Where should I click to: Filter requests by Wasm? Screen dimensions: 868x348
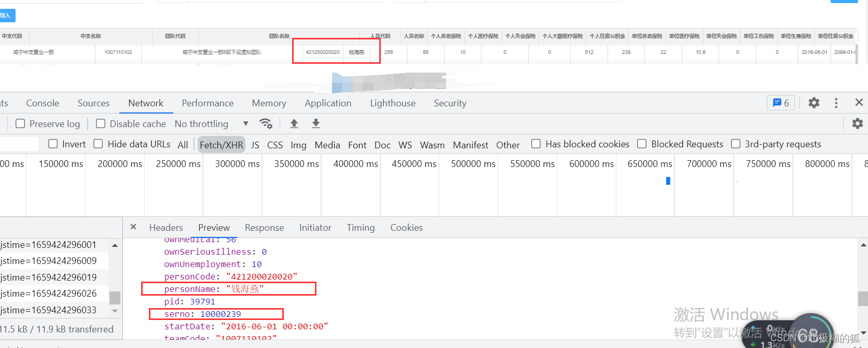point(432,145)
